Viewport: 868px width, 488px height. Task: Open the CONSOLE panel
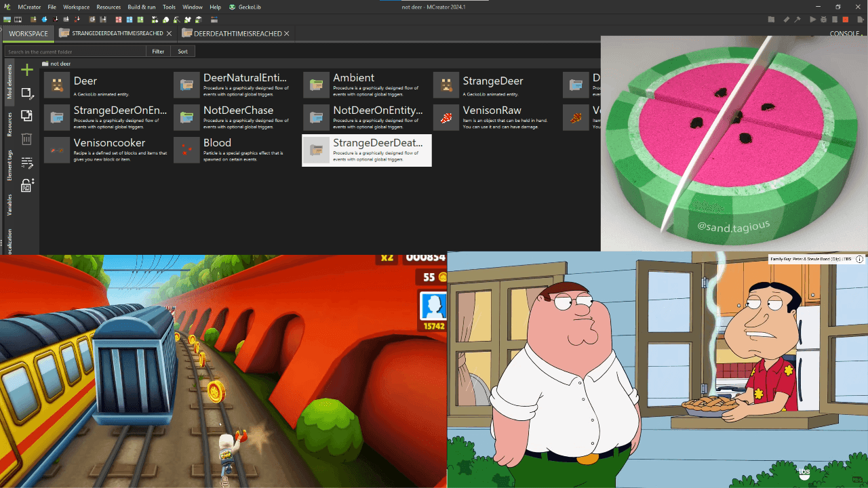[845, 33]
